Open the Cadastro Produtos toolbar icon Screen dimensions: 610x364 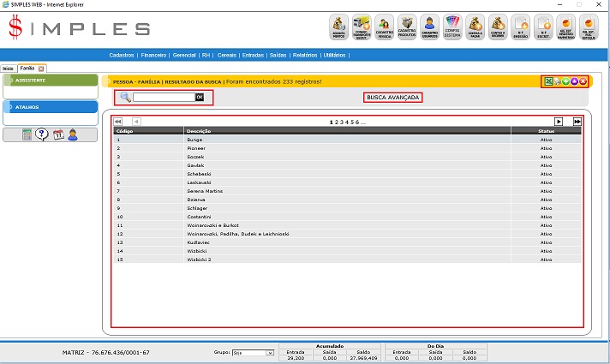[407, 27]
